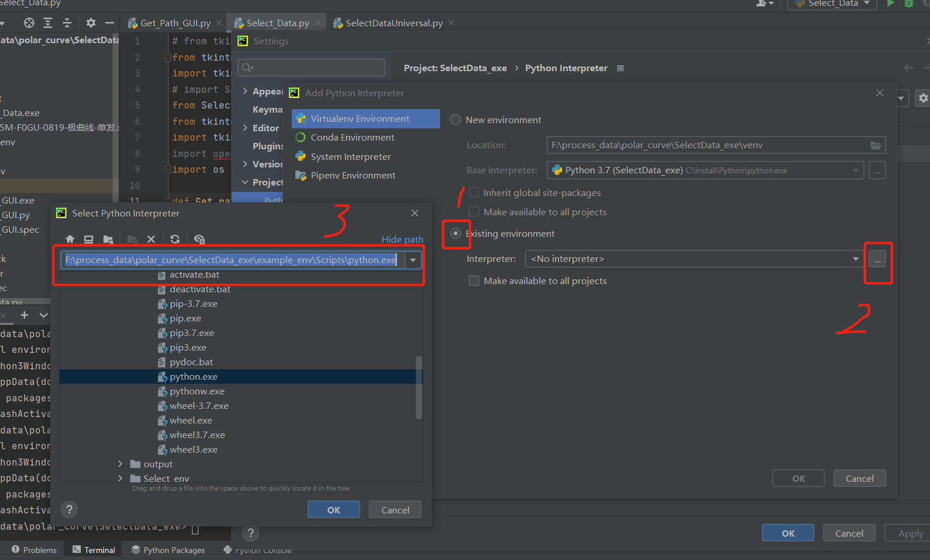Click the Project directory icon

(108, 239)
